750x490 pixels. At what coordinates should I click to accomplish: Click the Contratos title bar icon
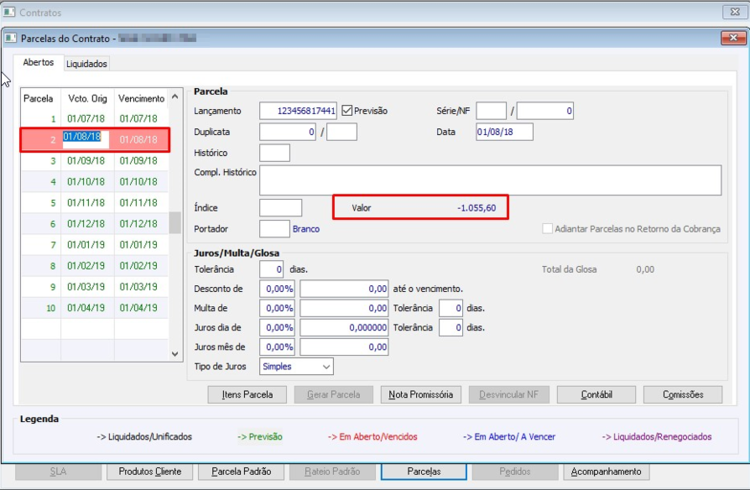(9, 12)
